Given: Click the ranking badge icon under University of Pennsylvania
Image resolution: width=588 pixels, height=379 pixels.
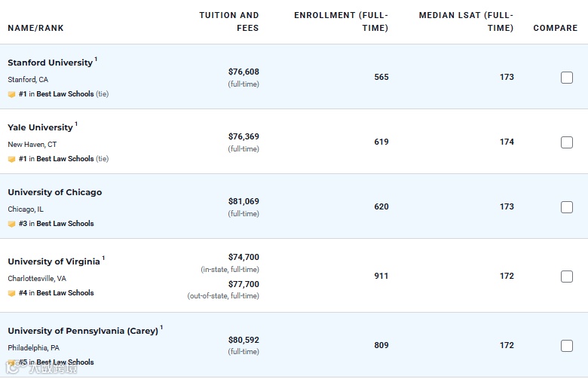Looking at the screenshot, I should click(x=11, y=362).
